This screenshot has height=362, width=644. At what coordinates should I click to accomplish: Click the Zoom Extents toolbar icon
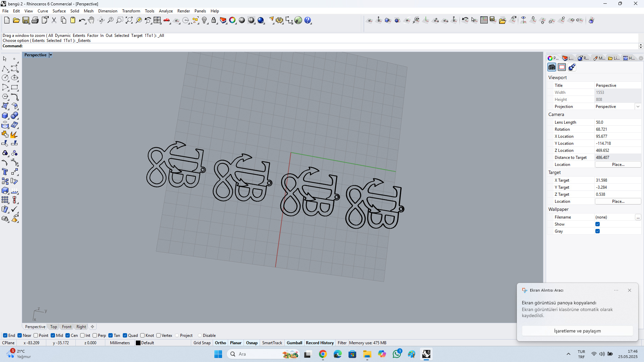[129, 20]
